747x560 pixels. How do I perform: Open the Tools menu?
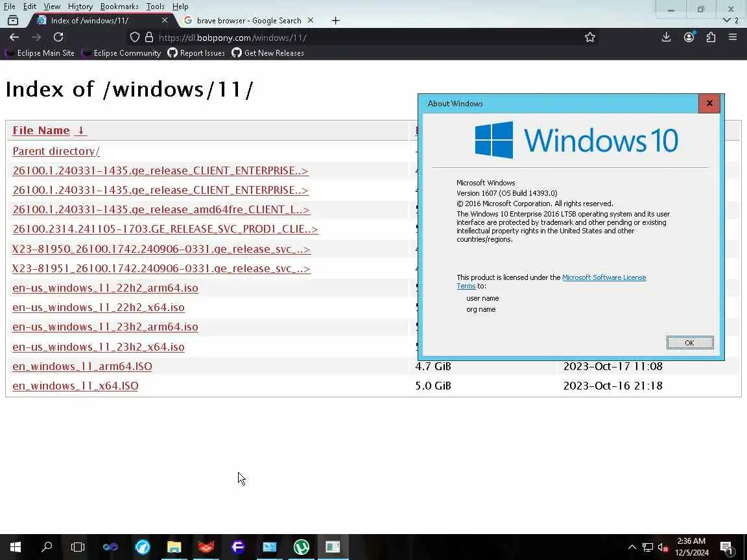coord(156,6)
